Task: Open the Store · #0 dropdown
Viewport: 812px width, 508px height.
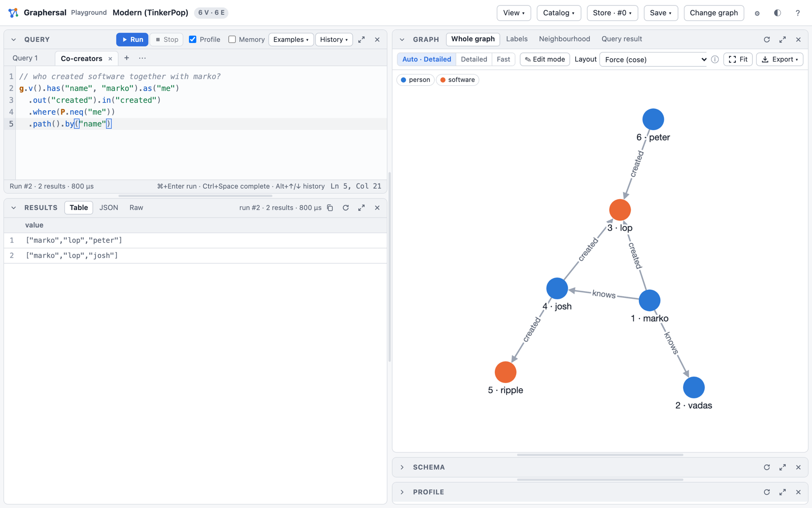Action: pyautogui.click(x=612, y=13)
